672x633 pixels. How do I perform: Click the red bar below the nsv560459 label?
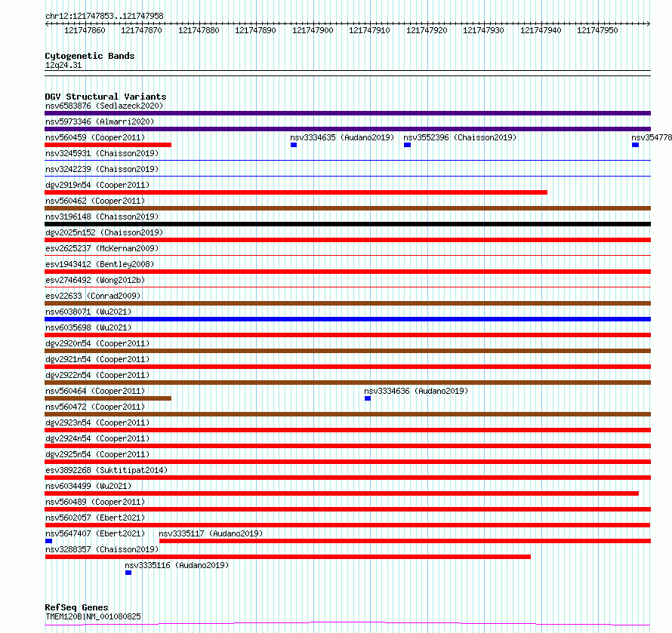[x=108, y=145]
